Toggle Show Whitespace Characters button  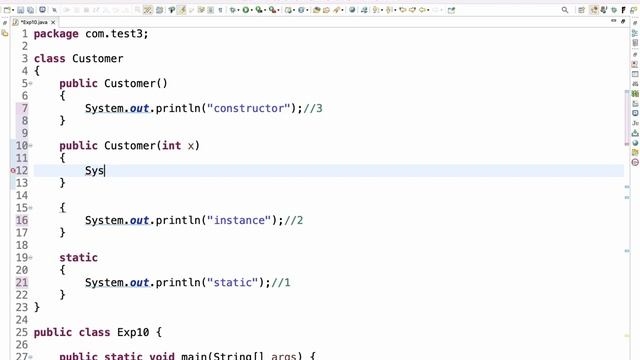(x=220, y=10)
